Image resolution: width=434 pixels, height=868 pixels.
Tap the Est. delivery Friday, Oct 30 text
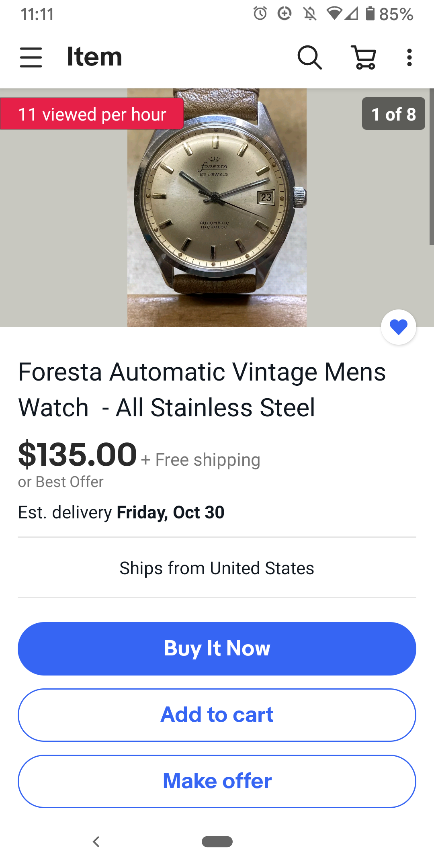click(x=121, y=512)
